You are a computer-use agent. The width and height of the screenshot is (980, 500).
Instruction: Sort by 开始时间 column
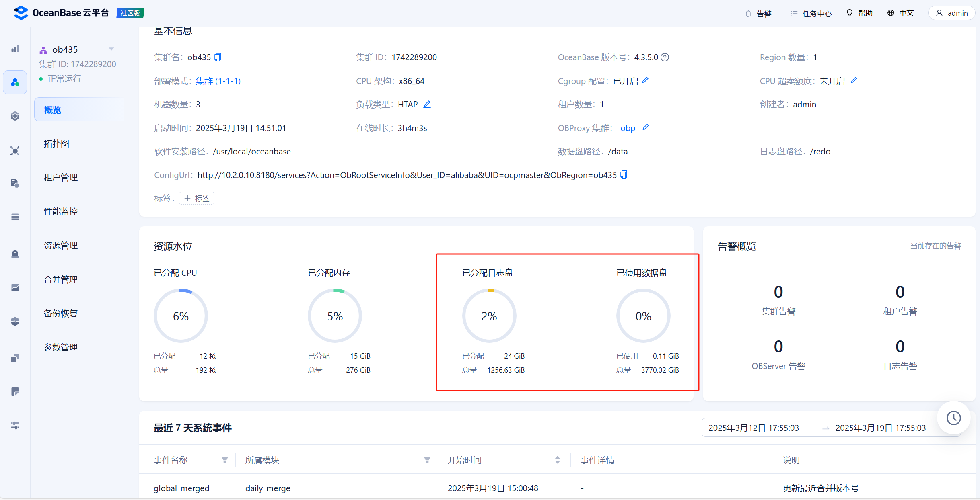558,460
